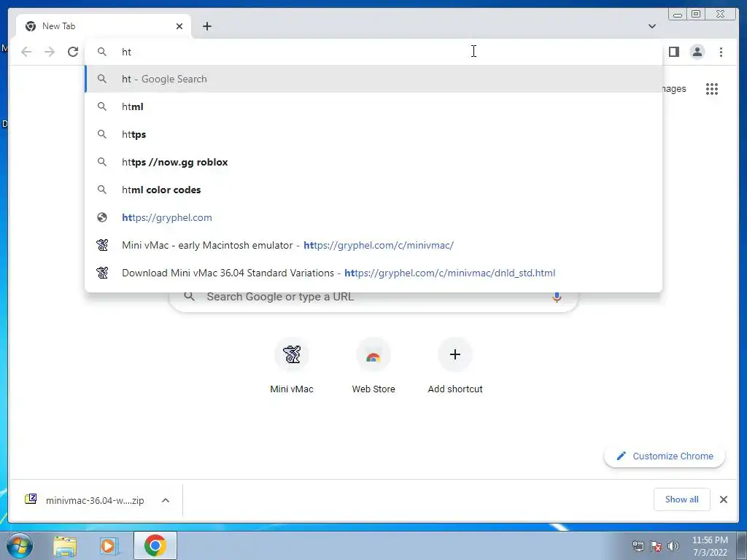747x560 pixels.
Task: Select 'https //now.gg roblox' suggestion
Action: click(373, 162)
